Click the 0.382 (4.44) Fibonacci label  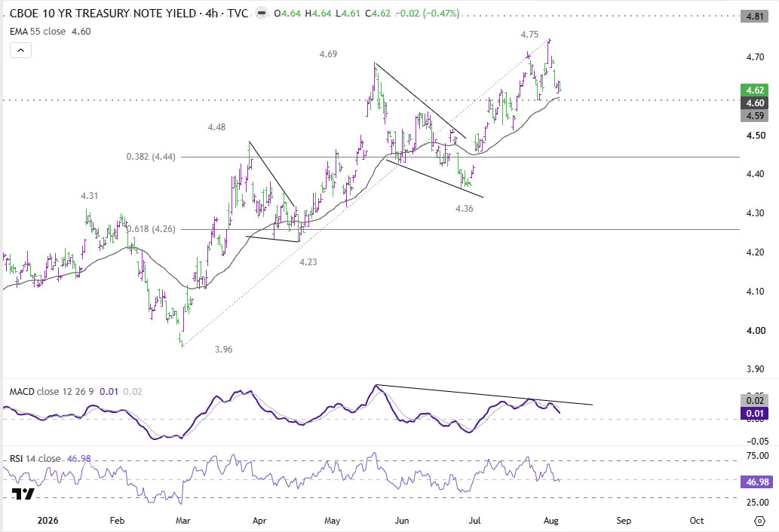pyautogui.click(x=151, y=157)
